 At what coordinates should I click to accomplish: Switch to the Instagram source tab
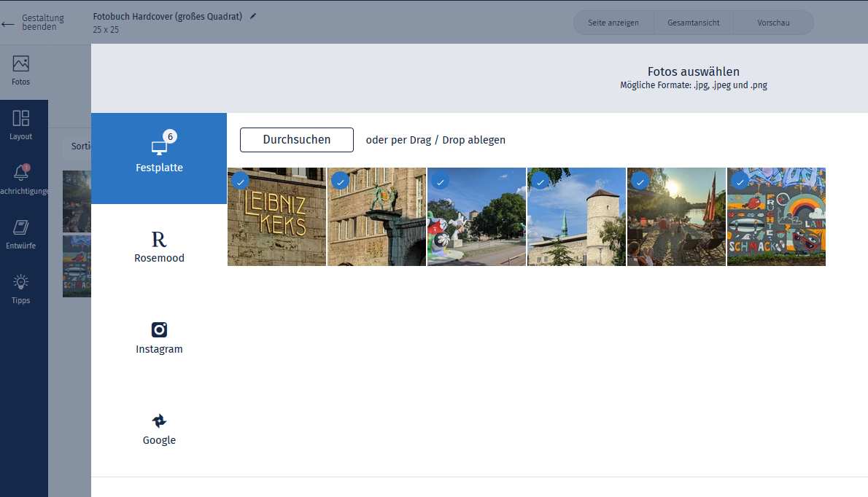tap(159, 340)
